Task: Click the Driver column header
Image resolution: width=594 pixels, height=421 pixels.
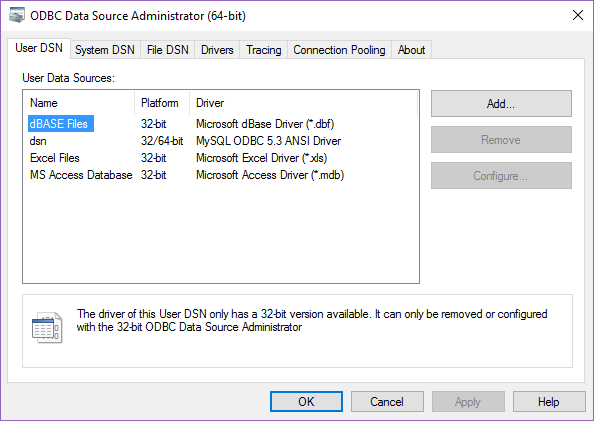Action: click(303, 103)
